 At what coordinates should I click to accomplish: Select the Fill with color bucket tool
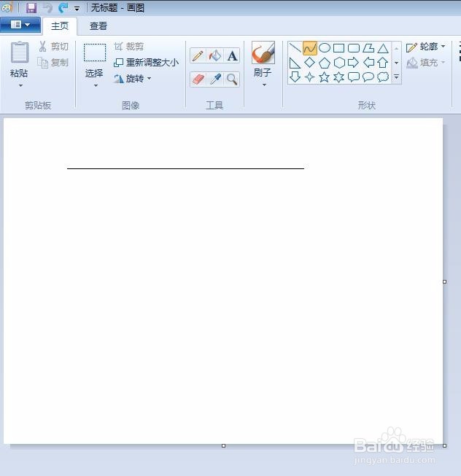coord(215,56)
